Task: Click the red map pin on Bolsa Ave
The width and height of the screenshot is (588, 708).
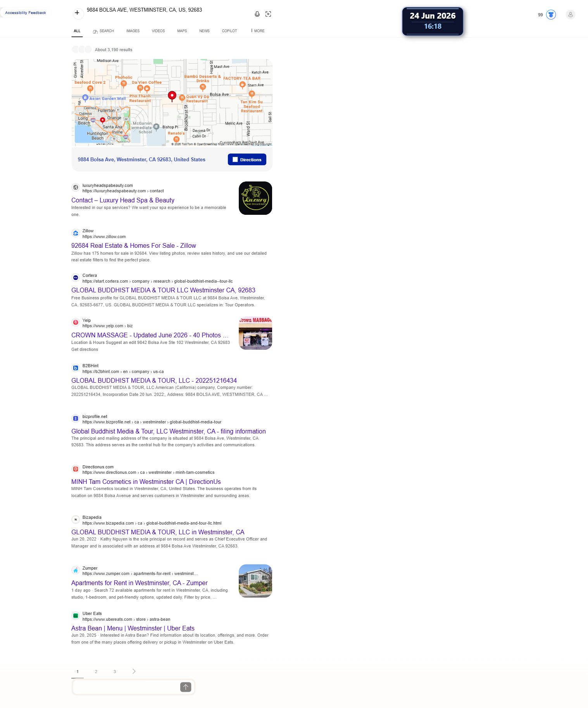Action: pyautogui.click(x=172, y=96)
